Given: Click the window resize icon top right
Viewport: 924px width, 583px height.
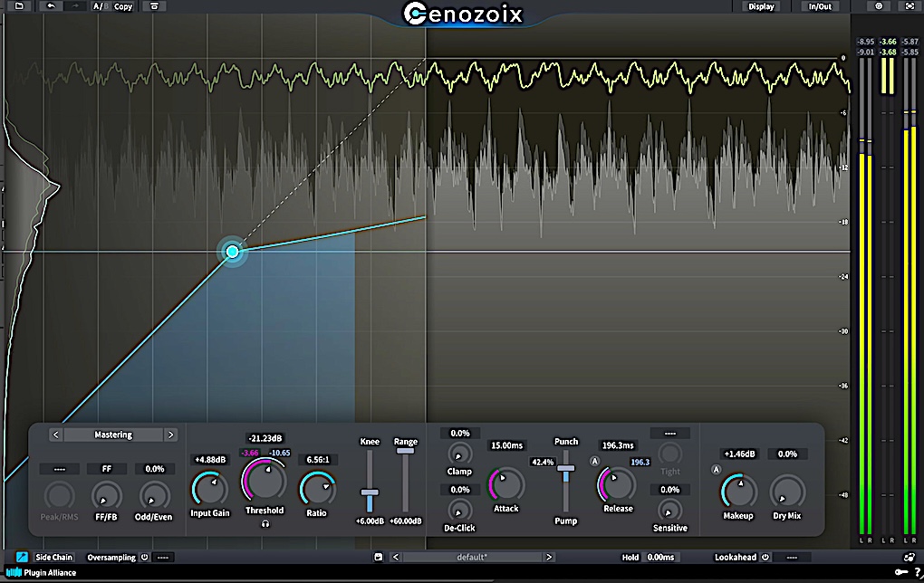Looking at the screenshot, I should coord(909,5).
